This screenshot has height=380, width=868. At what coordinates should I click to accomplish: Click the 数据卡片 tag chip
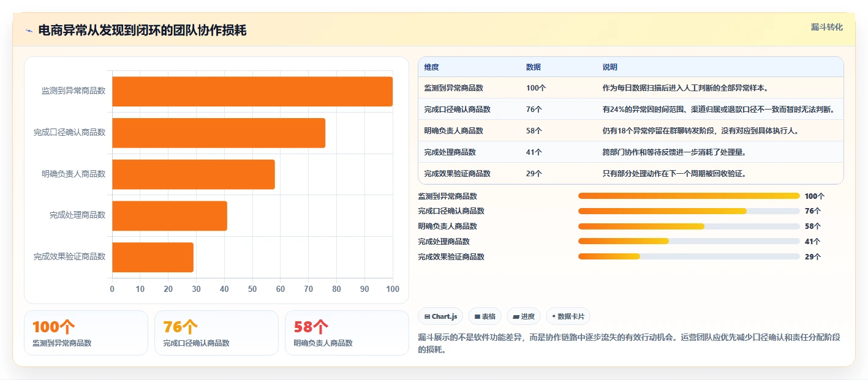pyautogui.click(x=568, y=316)
